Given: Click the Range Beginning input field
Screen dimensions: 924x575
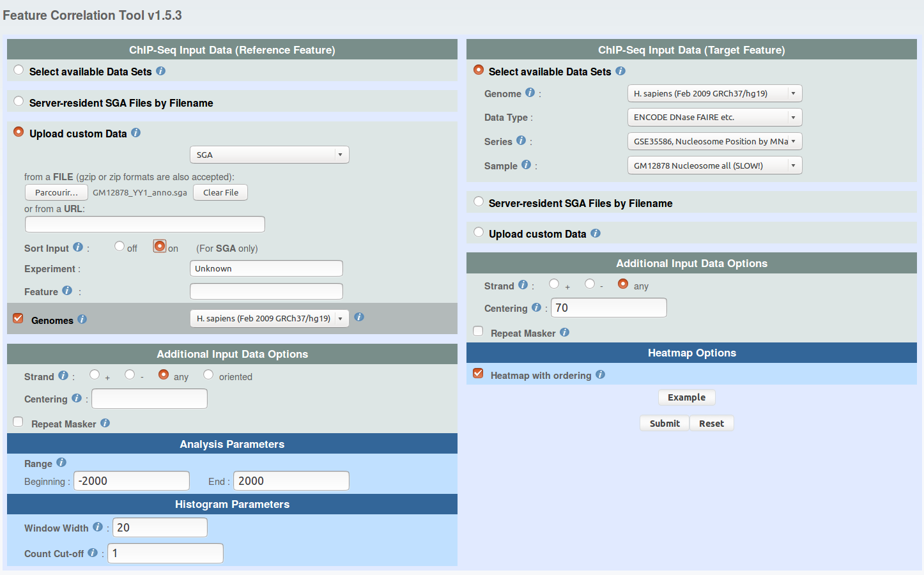Looking at the screenshot, I should coord(132,481).
